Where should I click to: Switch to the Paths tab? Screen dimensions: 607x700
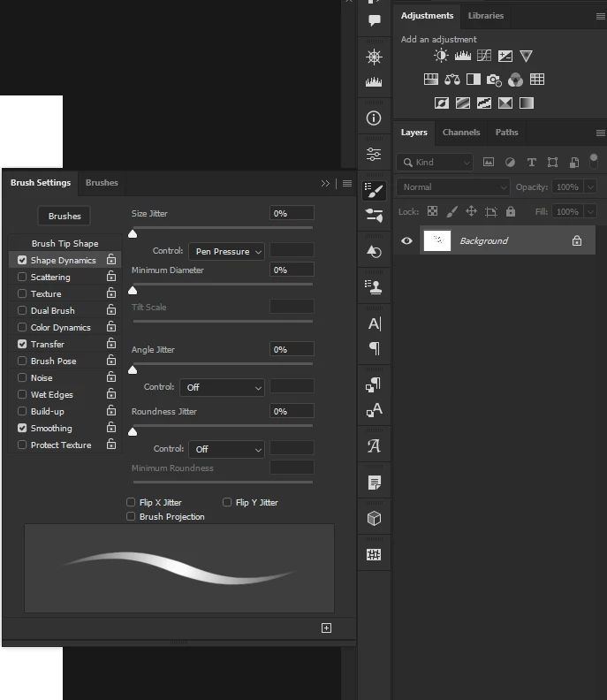click(506, 133)
